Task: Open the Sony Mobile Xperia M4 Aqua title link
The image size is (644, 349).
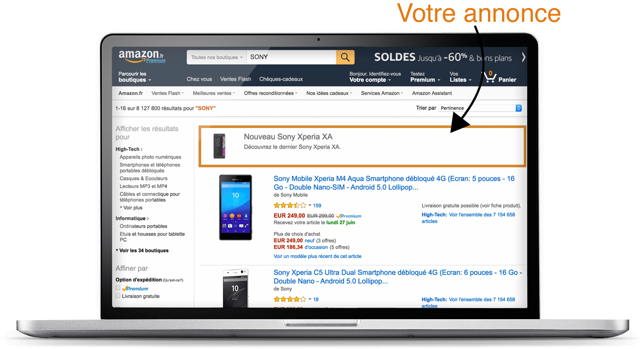Action: coord(394,183)
